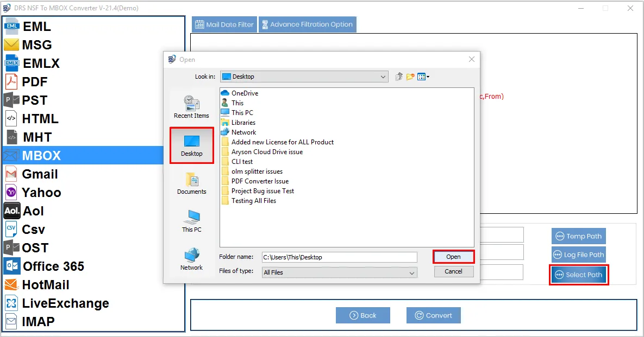Expand the Files of type dropdown
This screenshot has height=337, width=644.
[x=411, y=272]
